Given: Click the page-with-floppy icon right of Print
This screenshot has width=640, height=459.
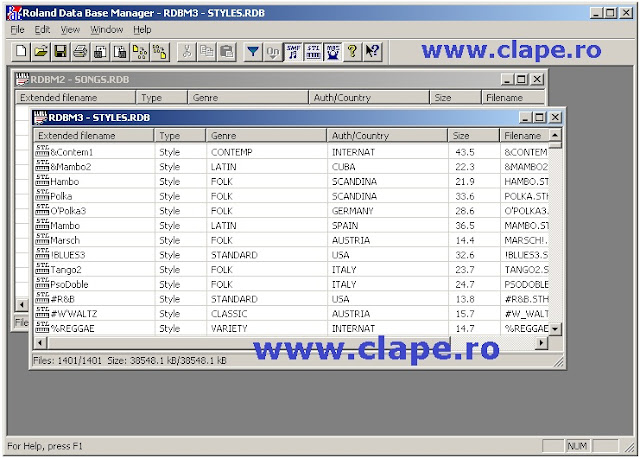Looking at the screenshot, I should [x=100, y=52].
